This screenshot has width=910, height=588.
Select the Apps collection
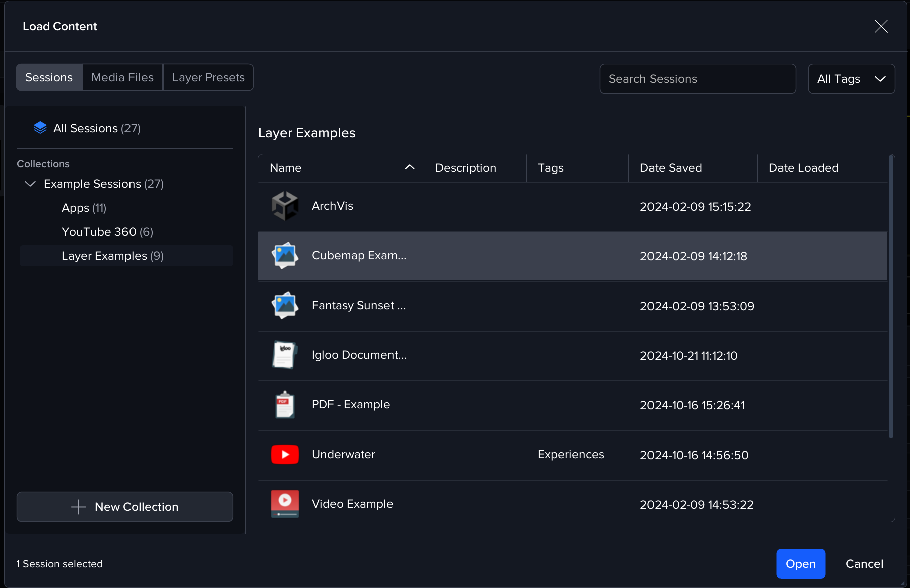click(x=84, y=208)
